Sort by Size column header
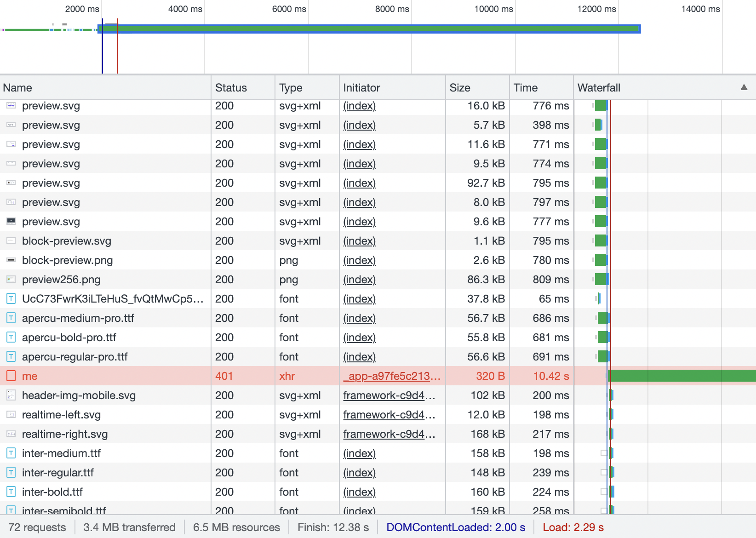This screenshot has height=538, width=756. point(477,88)
